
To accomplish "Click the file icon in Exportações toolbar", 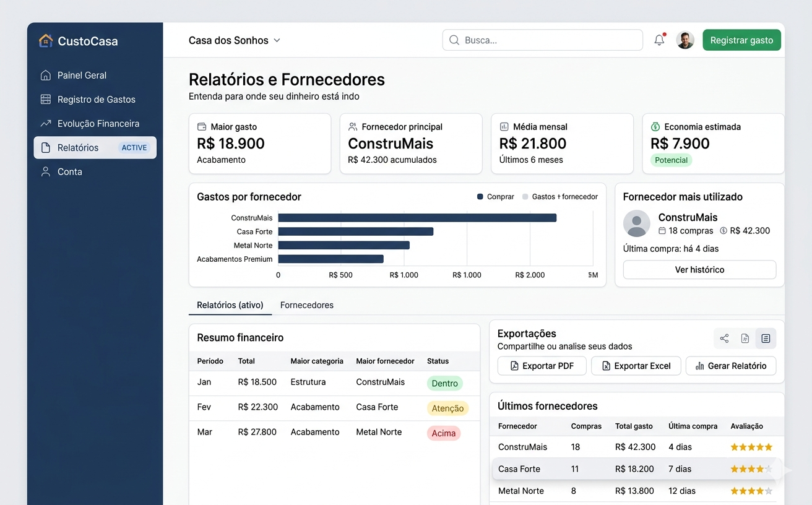I will (x=745, y=339).
